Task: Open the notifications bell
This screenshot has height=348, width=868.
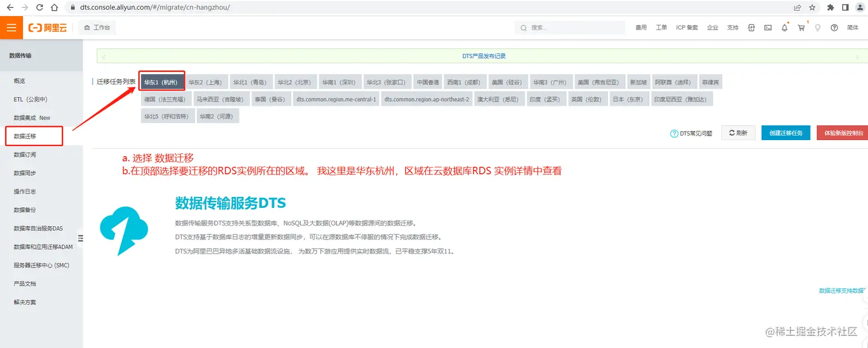Action: [785, 28]
